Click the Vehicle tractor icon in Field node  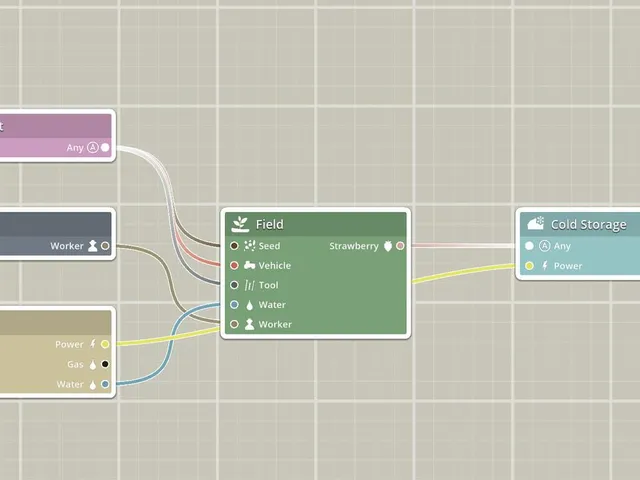coord(249,265)
